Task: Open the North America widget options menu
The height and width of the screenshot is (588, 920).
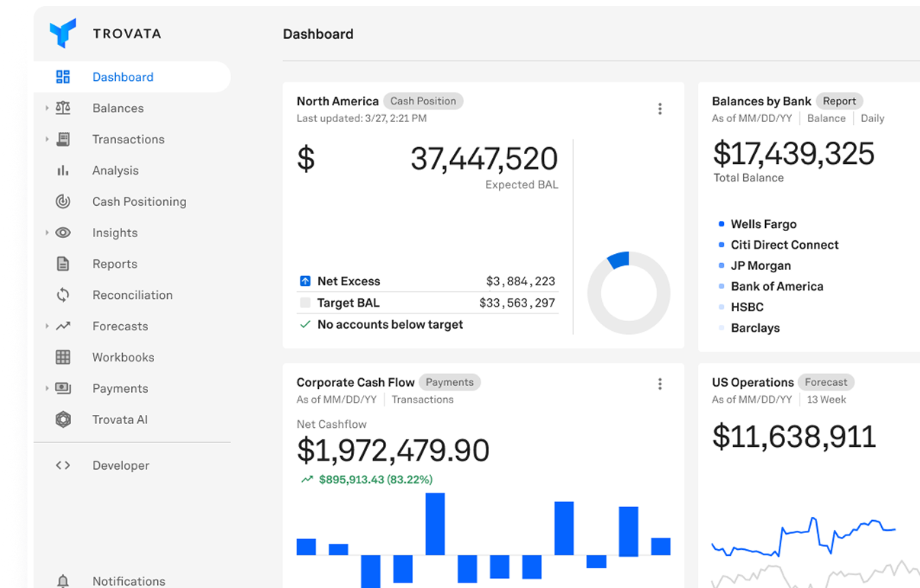Action: [x=660, y=108]
